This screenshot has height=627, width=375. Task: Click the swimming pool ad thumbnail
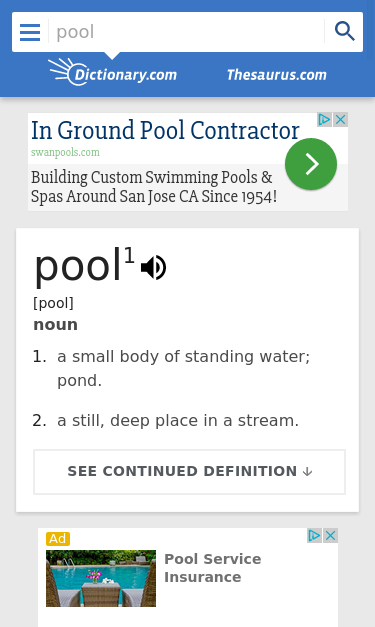point(101,578)
